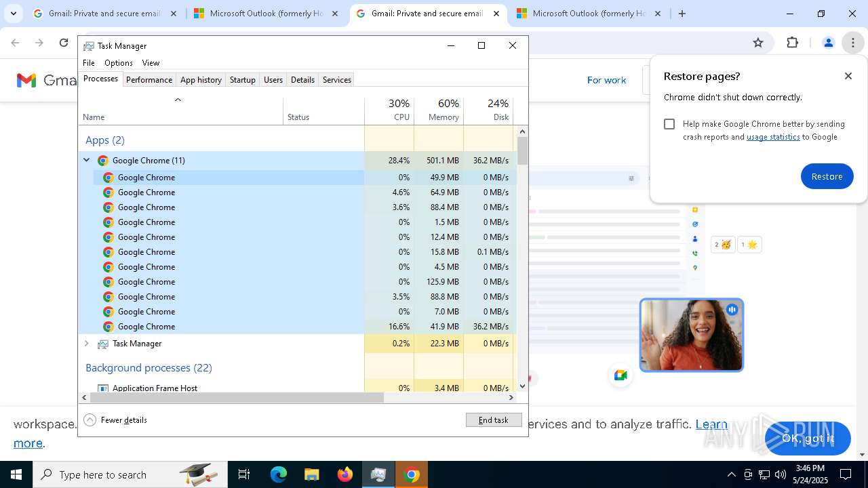The width and height of the screenshot is (868, 488).
Task: Click the Chrome icon in taskbar
Action: click(412, 474)
